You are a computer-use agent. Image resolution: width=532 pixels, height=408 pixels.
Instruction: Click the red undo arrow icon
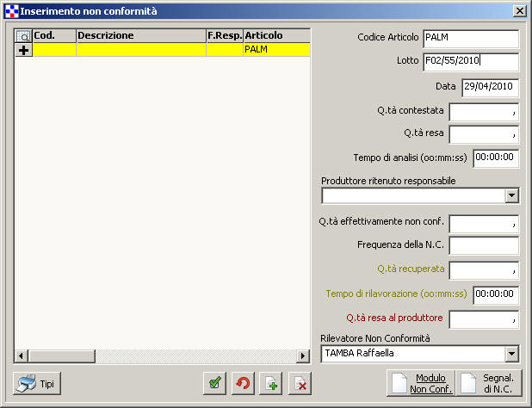(243, 383)
